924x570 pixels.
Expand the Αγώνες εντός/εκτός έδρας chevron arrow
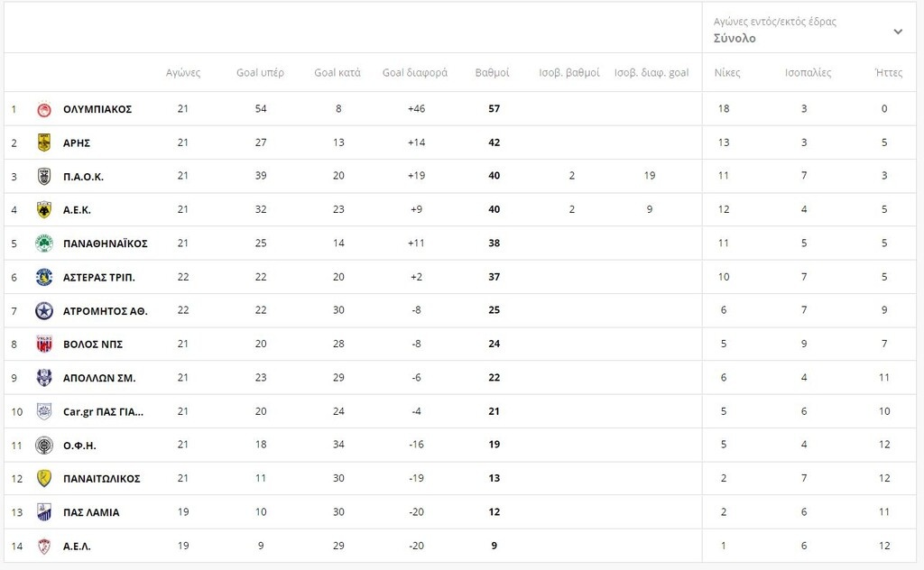click(x=898, y=32)
